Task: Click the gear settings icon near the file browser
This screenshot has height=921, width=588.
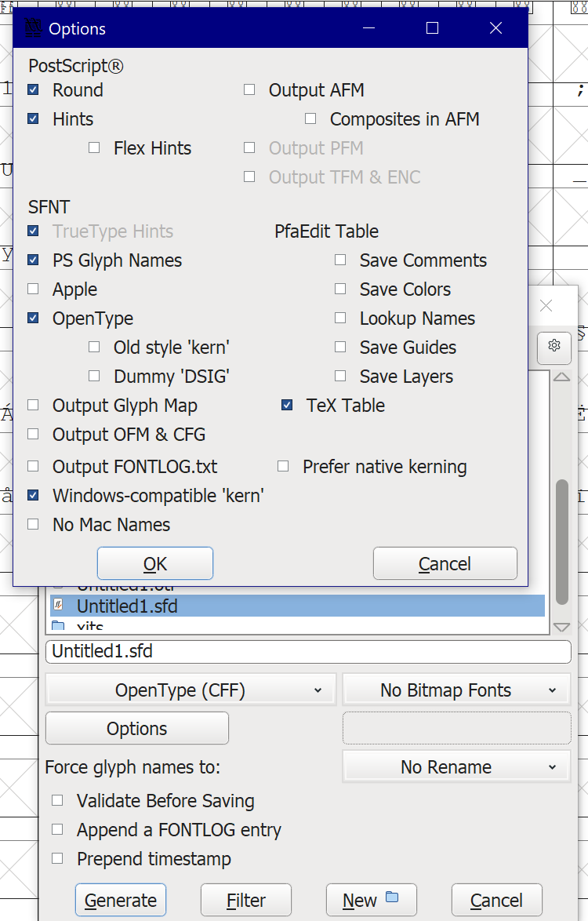Action: [554, 346]
